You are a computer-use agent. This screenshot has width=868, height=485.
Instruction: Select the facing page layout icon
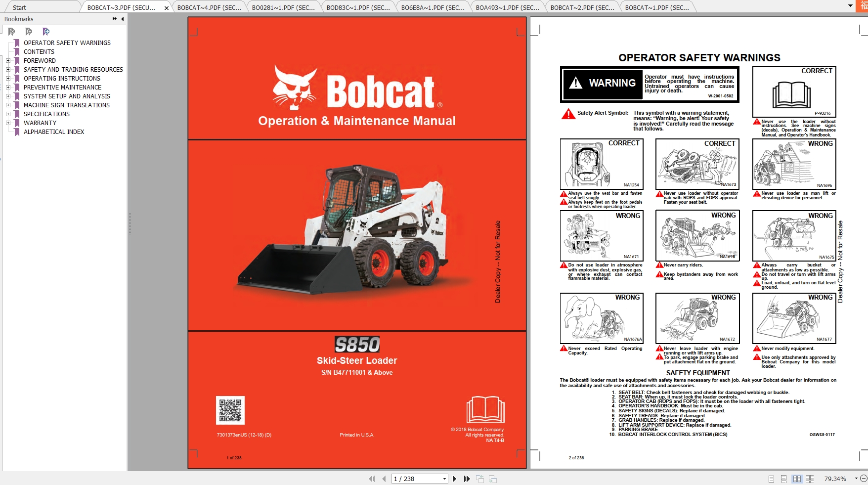796,478
